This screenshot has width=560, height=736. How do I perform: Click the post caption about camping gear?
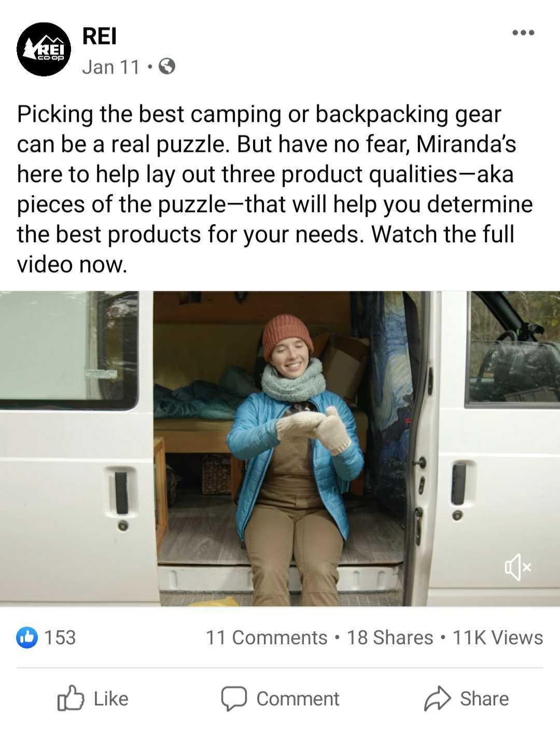pyautogui.click(x=275, y=189)
